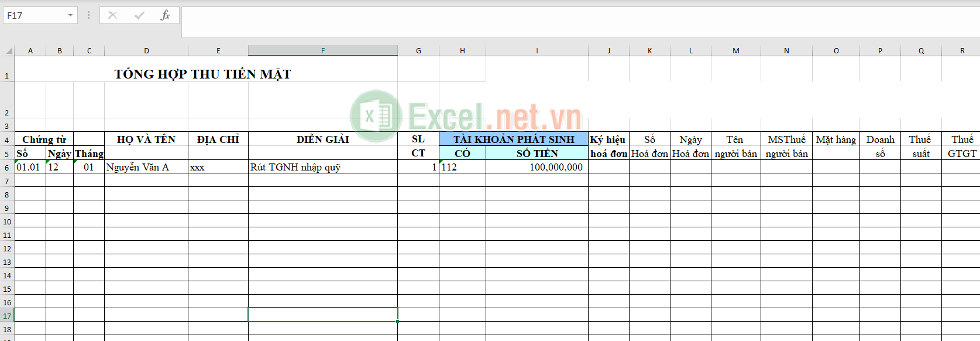The image size is (980, 341).
Task: Select the cell with amount 100,000,000
Action: pos(537,167)
